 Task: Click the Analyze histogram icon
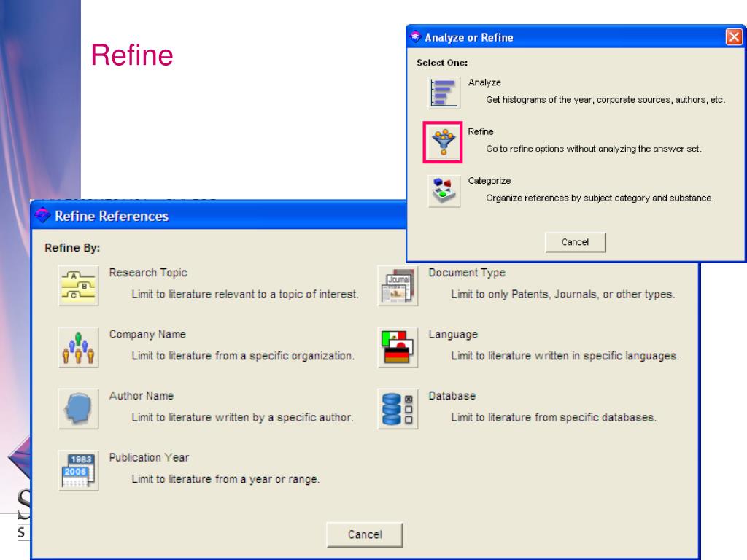coord(444,93)
